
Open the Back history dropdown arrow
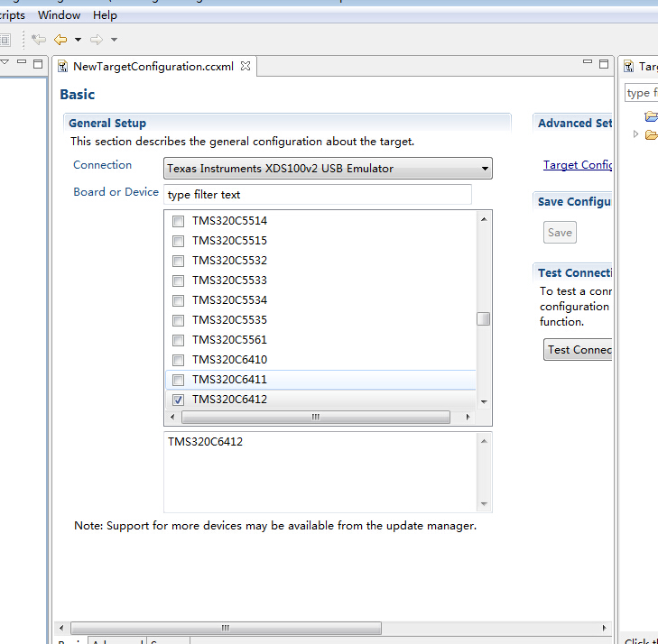(78, 40)
